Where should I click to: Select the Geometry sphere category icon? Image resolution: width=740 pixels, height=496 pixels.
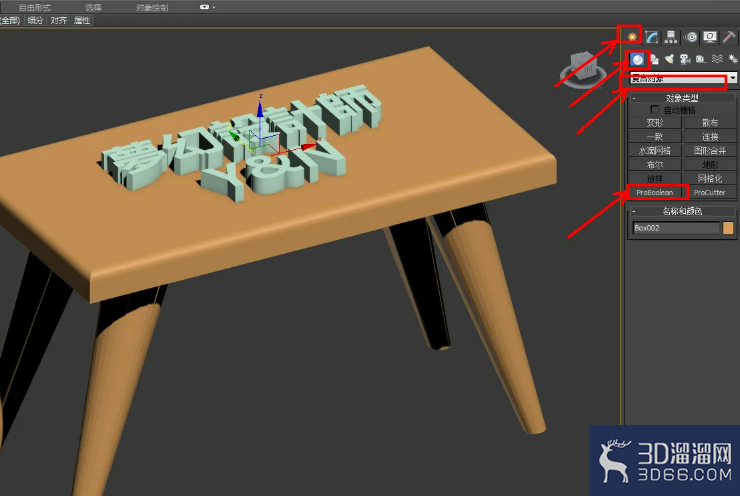tap(638, 59)
